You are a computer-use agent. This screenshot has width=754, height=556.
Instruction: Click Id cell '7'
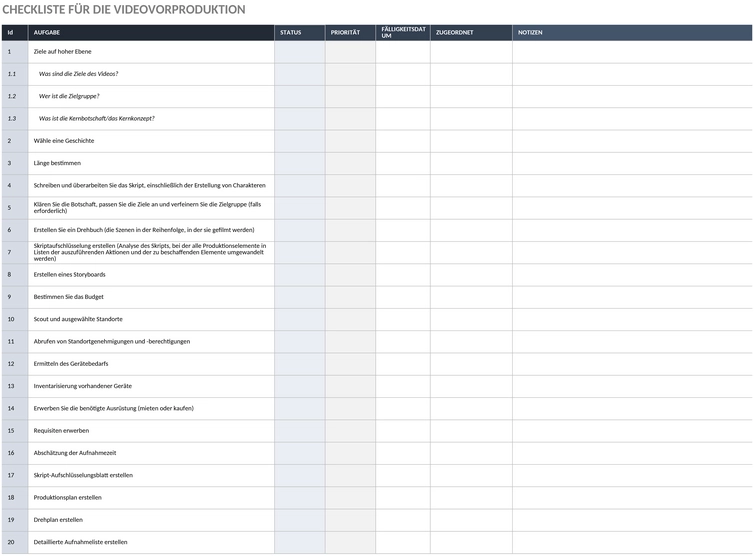(x=15, y=252)
